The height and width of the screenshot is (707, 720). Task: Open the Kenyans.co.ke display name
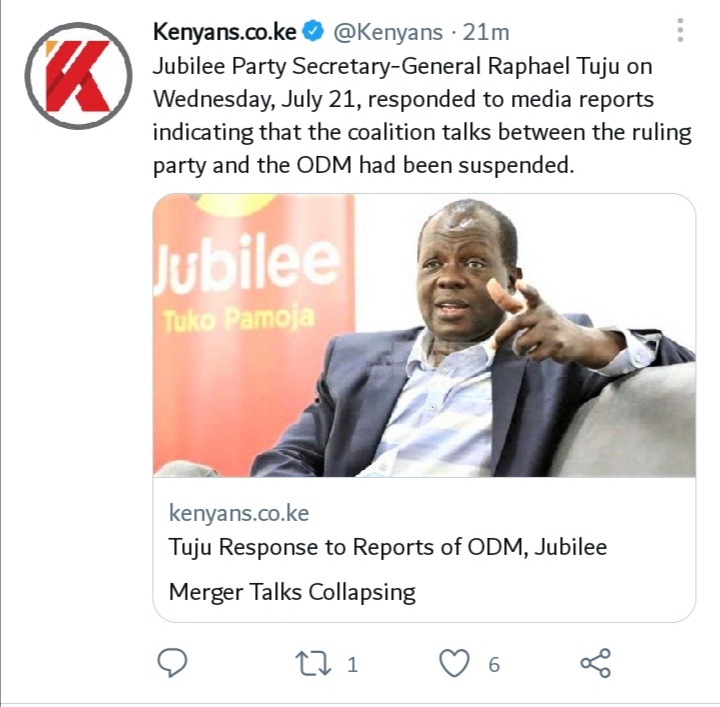pyautogui.click(x=225, y=32)
